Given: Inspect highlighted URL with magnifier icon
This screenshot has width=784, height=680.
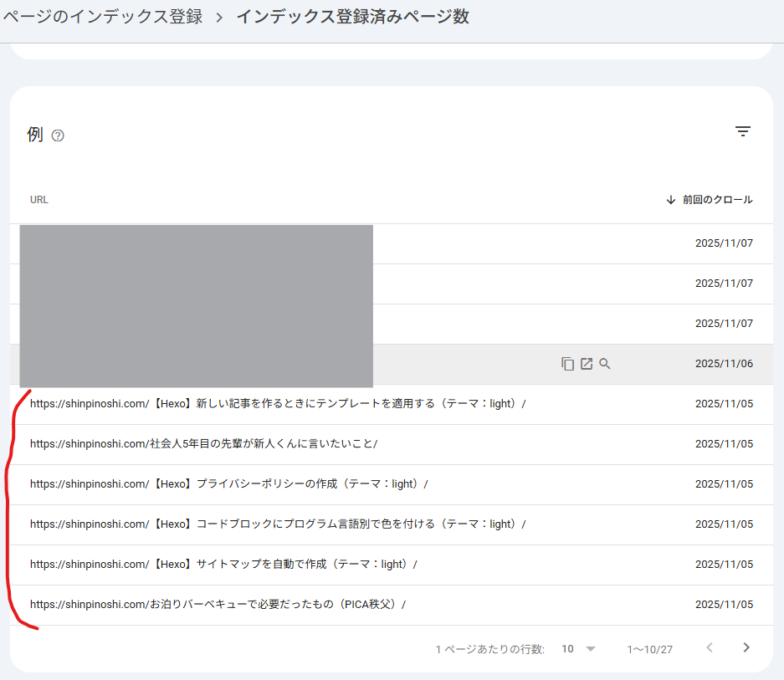Looking at the screenshot, I should tap(604, 363).
